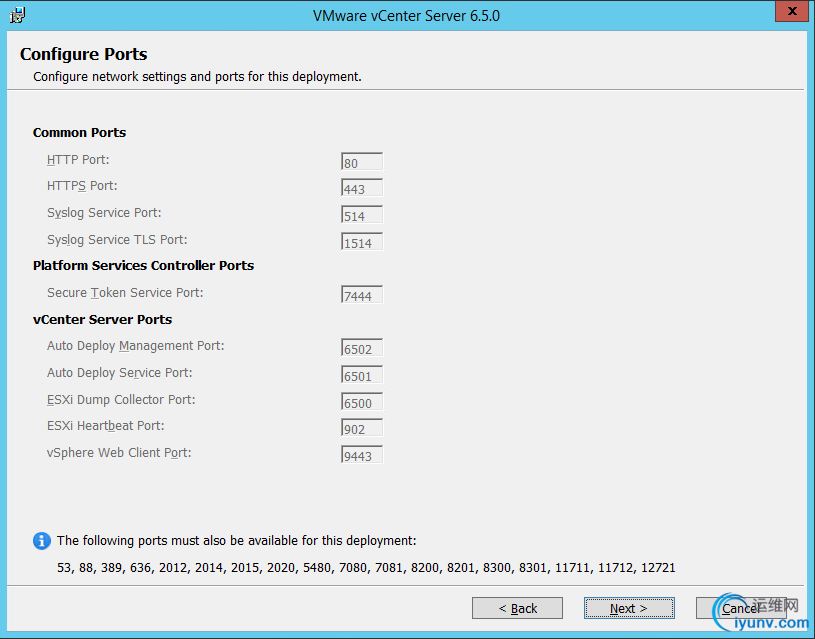Focus the Syslog Service TLS Port field

click(x=361, y=242)
